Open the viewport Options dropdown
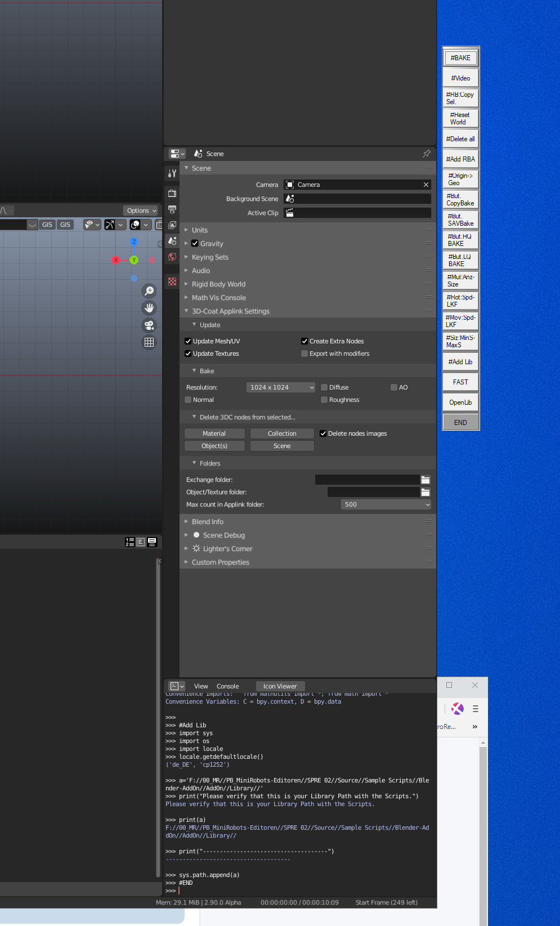Viewport: 560px width, 926px height. (141, 211)
